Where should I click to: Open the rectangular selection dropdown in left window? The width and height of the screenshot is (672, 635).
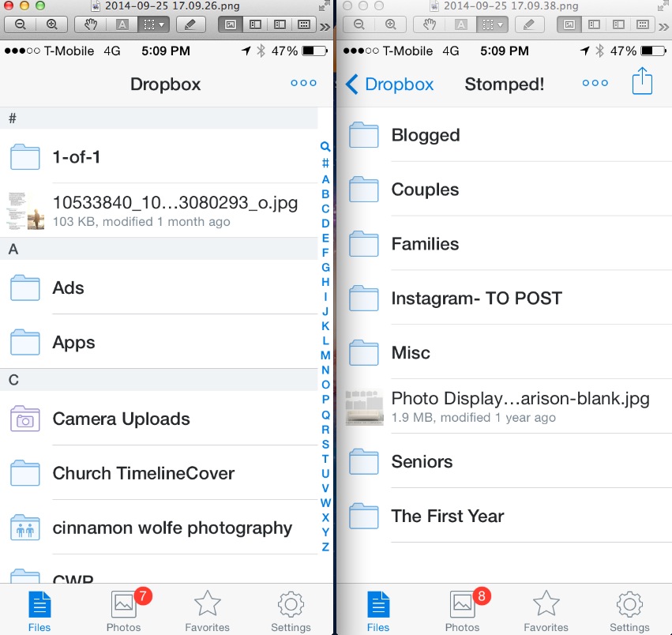click(x=153, y=24)
